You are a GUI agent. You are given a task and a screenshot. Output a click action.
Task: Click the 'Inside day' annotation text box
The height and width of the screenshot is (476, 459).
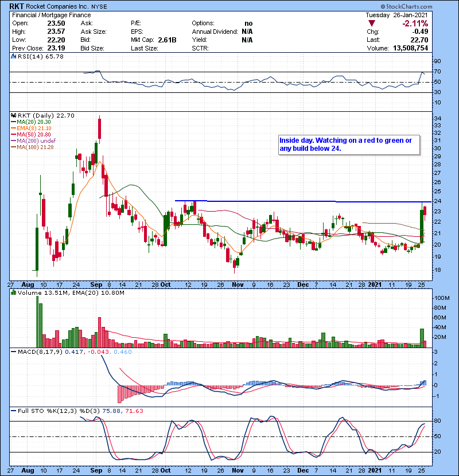(x=348, y=144)
